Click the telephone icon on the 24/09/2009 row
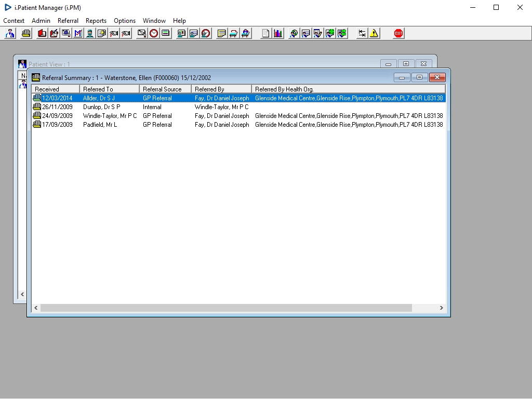 [x=37, y=115]
